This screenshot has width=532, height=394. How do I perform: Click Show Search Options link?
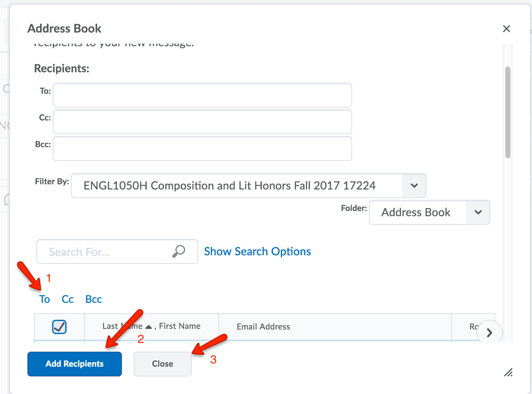(257, 251)
